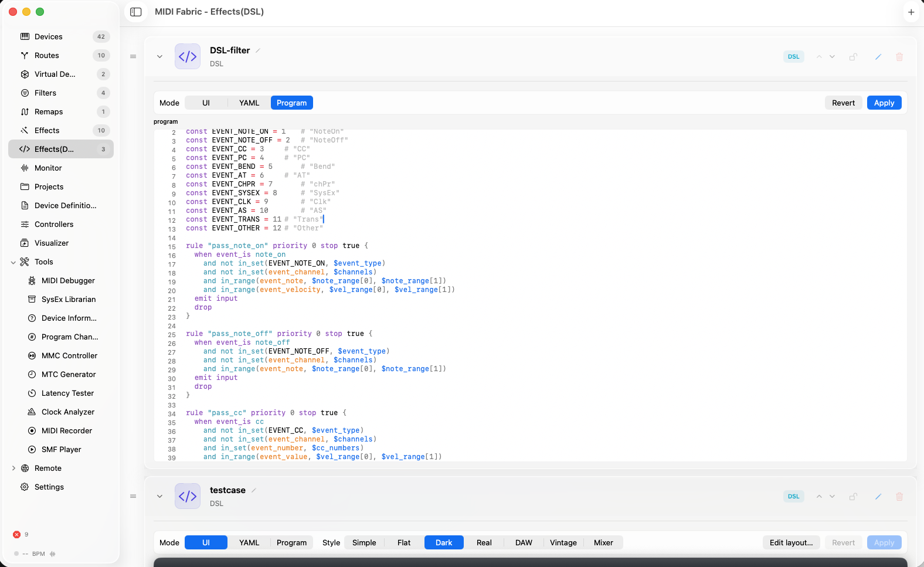Open Remaps section
The image size is (924, 567).
coord(61,111)
